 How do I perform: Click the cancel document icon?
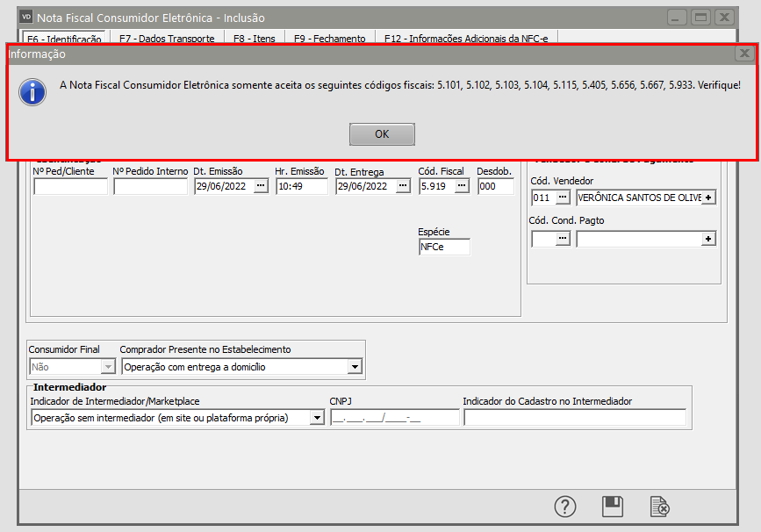click(659, 507)
